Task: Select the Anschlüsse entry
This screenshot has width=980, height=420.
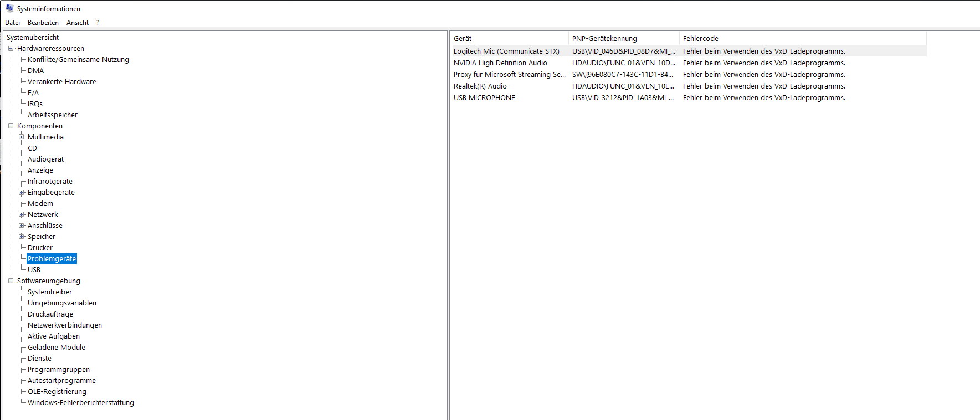Action: 45,226
